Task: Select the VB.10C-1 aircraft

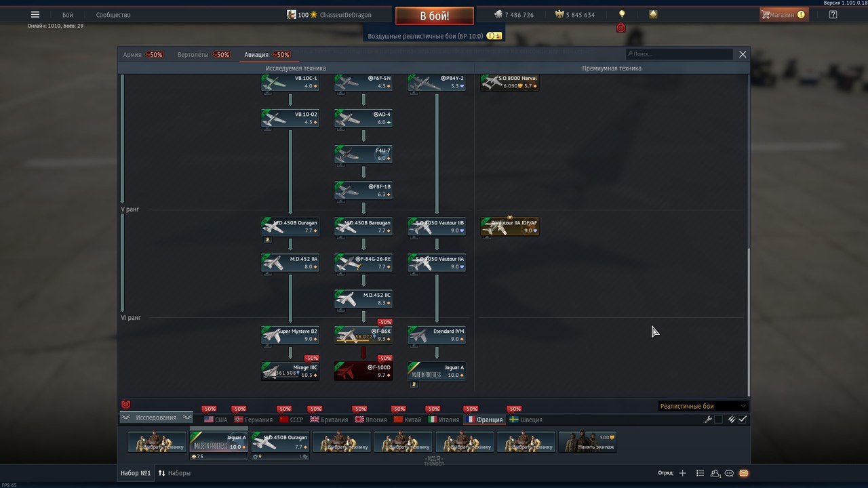Action: [x=290, y=83]
